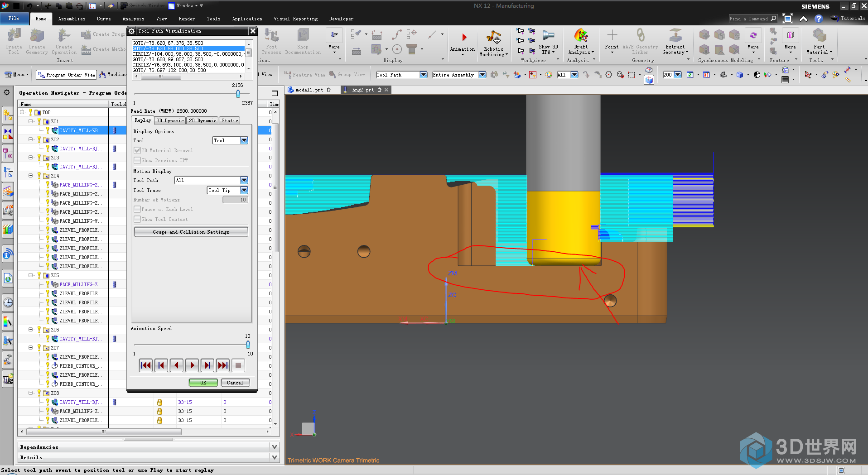The height and width of the screenshot is (475, 868).
Task: Skip to end of tool path
Action: 223,365
